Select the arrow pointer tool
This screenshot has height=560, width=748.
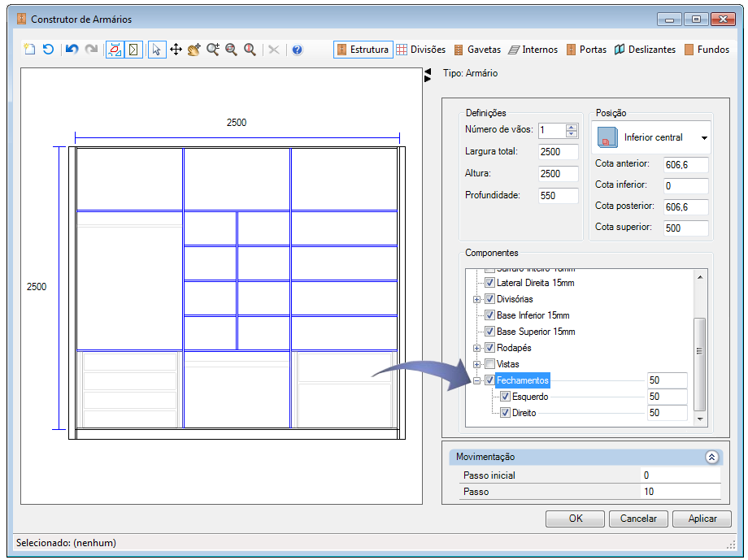tap(157, 50)
